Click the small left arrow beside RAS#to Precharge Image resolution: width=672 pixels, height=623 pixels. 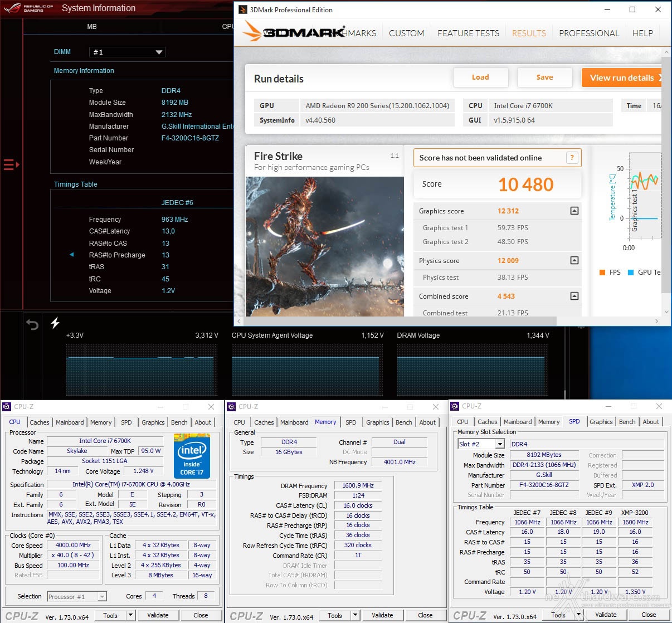coord(71,255)
